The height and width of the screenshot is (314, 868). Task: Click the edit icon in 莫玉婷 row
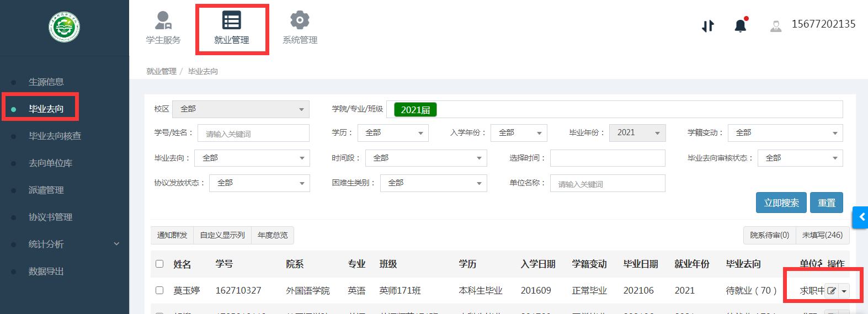click(832, 291)
